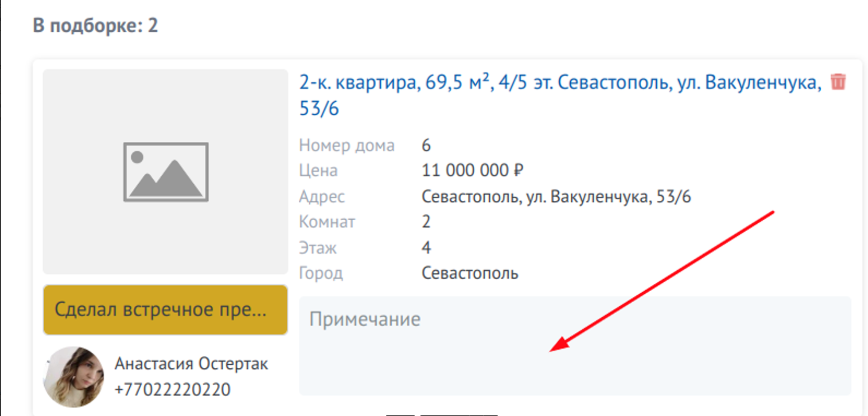
Task: Select the Этаж label
Action: tap(318, 248)
